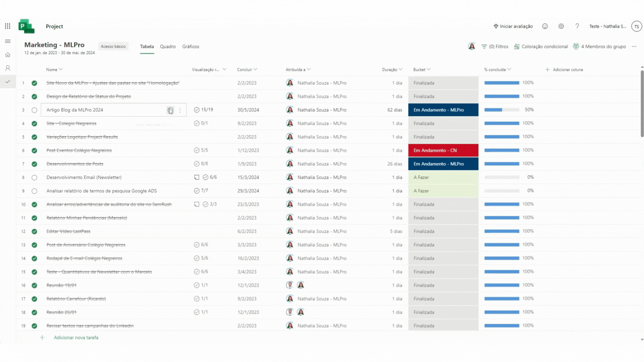Click 0% progress bar for Desenvolvimento Email
The height and width of the screenshot is (362, 644).
[502, 177]
